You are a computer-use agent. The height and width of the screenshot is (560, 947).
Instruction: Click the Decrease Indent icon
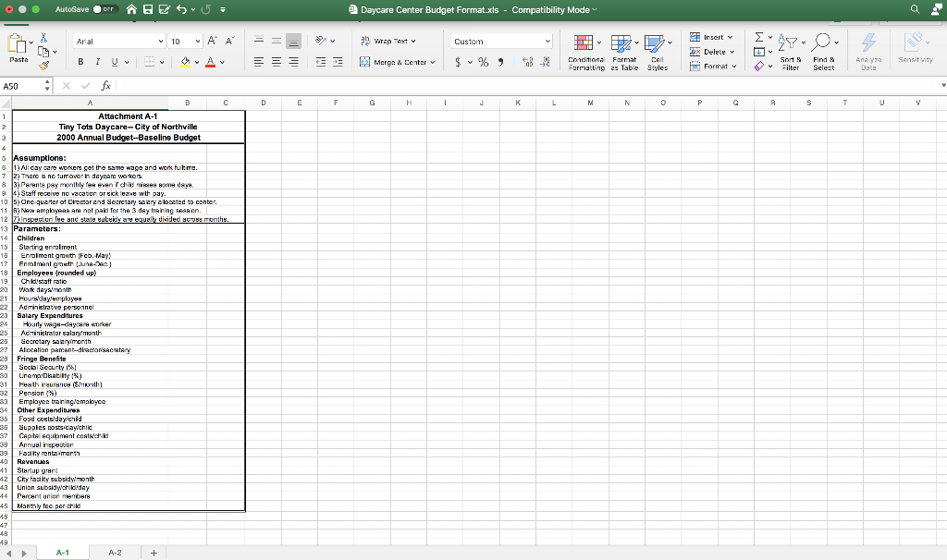(x=321, y=62)
